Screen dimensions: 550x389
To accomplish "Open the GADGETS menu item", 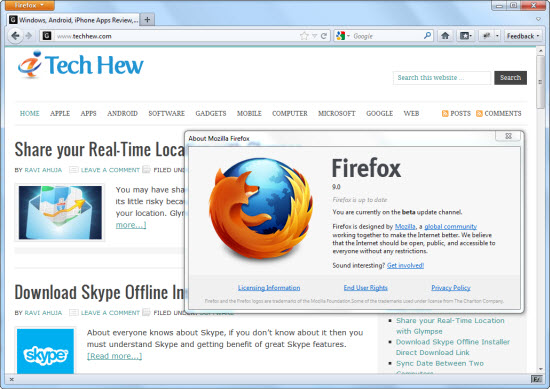I will 211,113.
